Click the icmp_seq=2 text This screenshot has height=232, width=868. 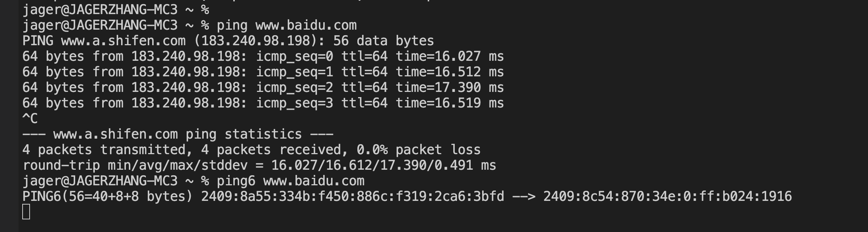(x=294, y=87)
